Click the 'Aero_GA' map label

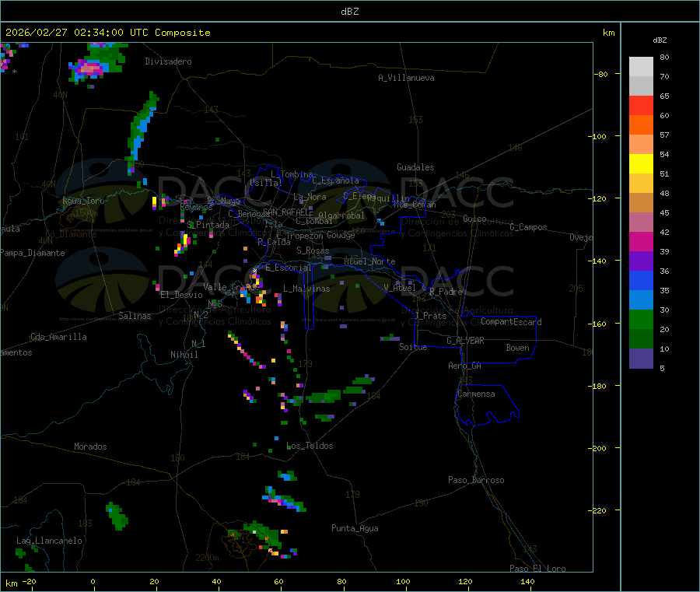click(464, 366)
